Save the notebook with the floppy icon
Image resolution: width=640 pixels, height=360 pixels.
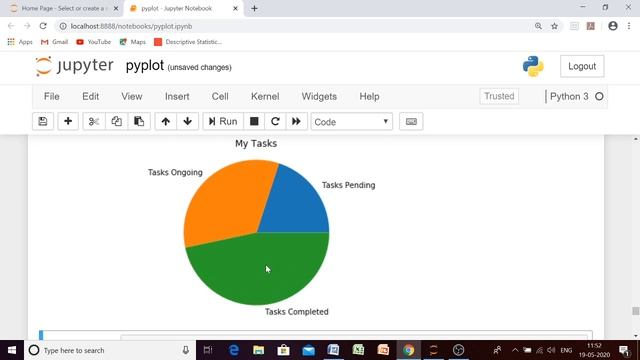43,121
